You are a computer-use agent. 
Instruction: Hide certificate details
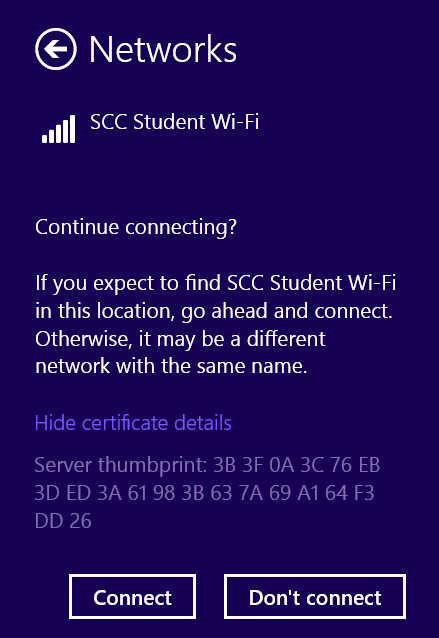(x=133, y=423)
